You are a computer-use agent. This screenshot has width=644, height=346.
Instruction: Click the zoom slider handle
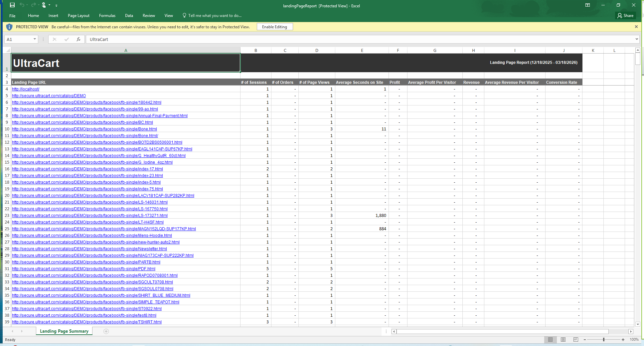[x=603, y=339]
